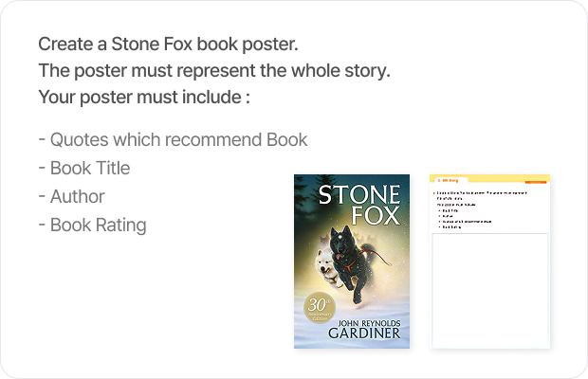The image size is (588, 379).
Task: Select the "Author" list item
Action: coord(71,197)
